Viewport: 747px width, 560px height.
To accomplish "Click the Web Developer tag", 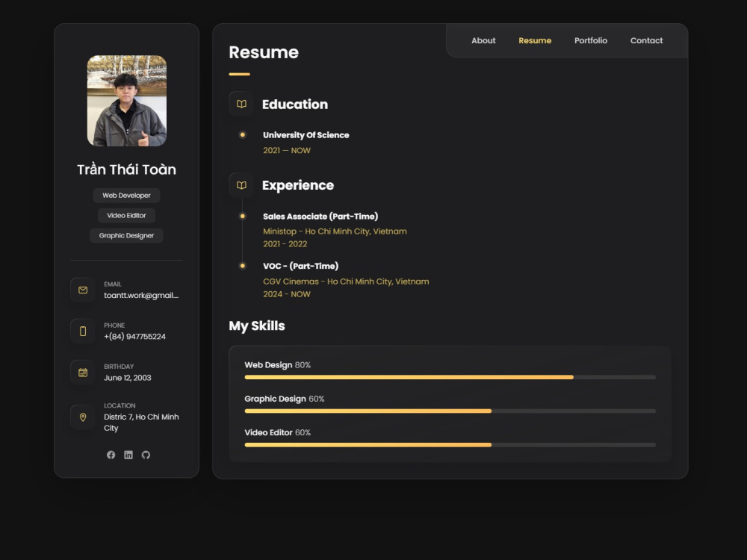I will 126,195.
